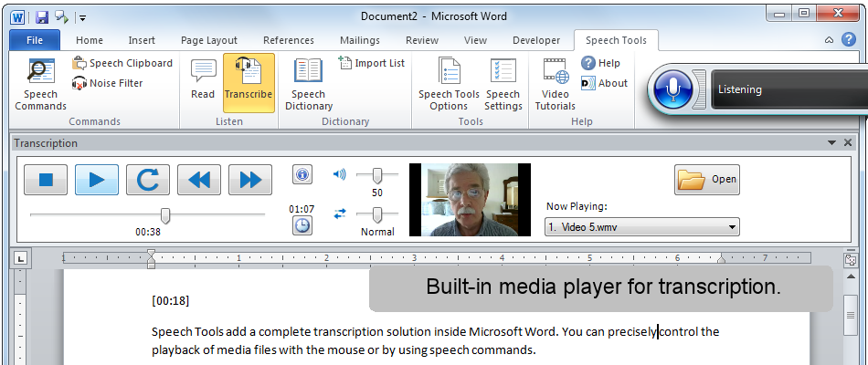Viewport: 868px width, 365px height.
Task: Fast forward the media
Action: 250,180
